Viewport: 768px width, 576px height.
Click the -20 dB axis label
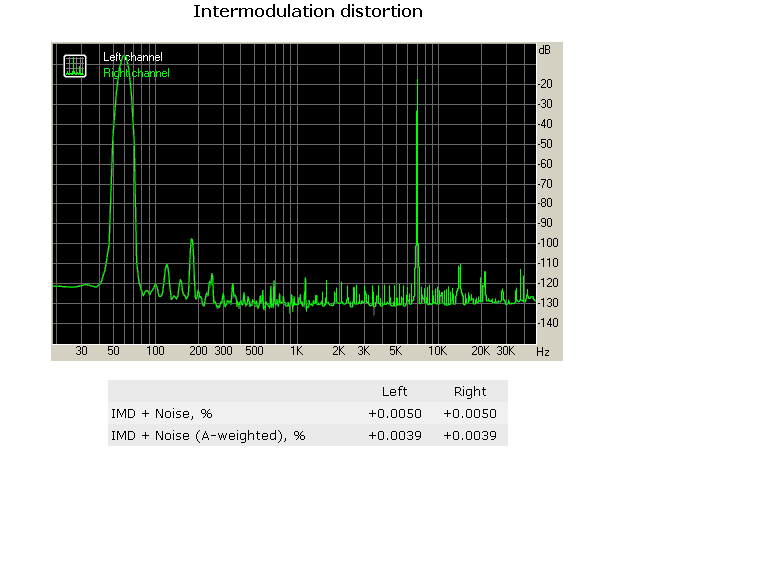tap(545, 84)
